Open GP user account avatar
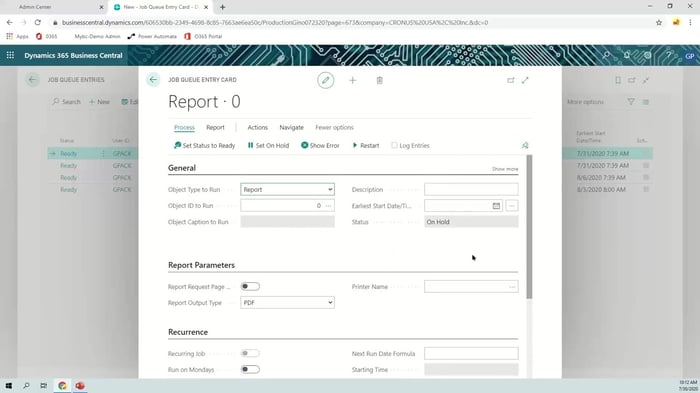700x393 pixels. (689, 56)
